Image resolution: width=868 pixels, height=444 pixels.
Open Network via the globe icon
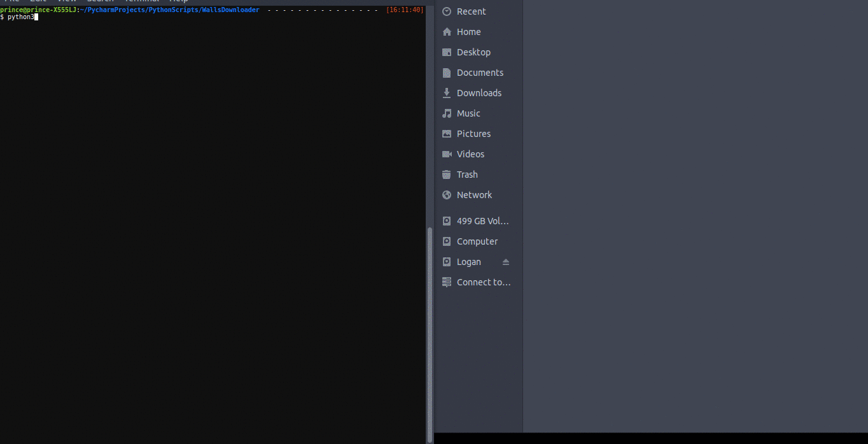(447, 195)
